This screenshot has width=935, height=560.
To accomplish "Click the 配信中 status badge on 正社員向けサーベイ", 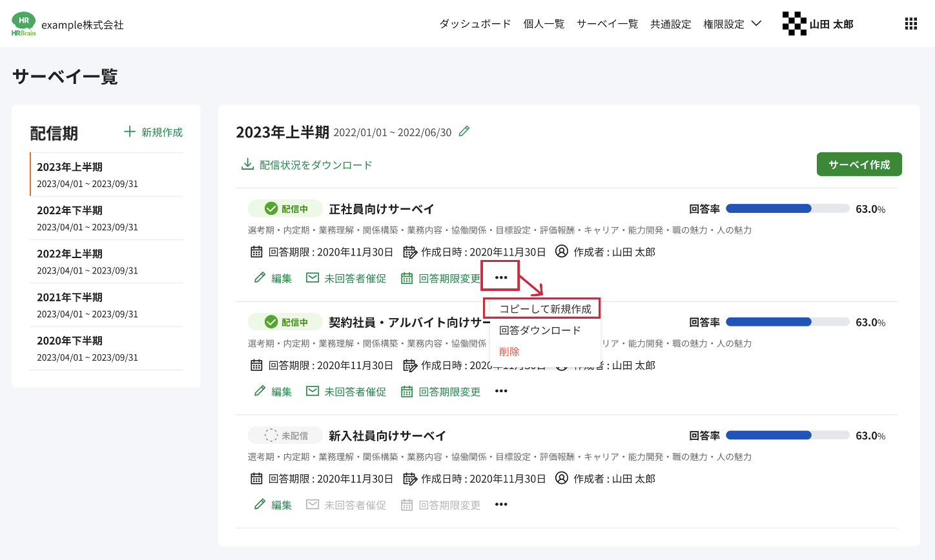I will [285, 208].
